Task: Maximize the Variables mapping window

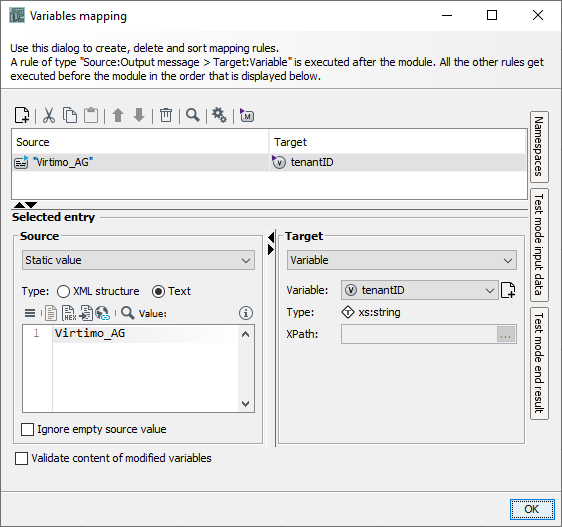Action: [492, 15]
